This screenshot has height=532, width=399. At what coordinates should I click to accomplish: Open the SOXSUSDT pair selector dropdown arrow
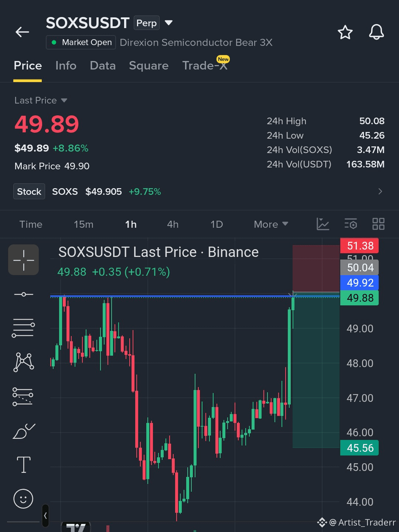click(x=168, y=23)
